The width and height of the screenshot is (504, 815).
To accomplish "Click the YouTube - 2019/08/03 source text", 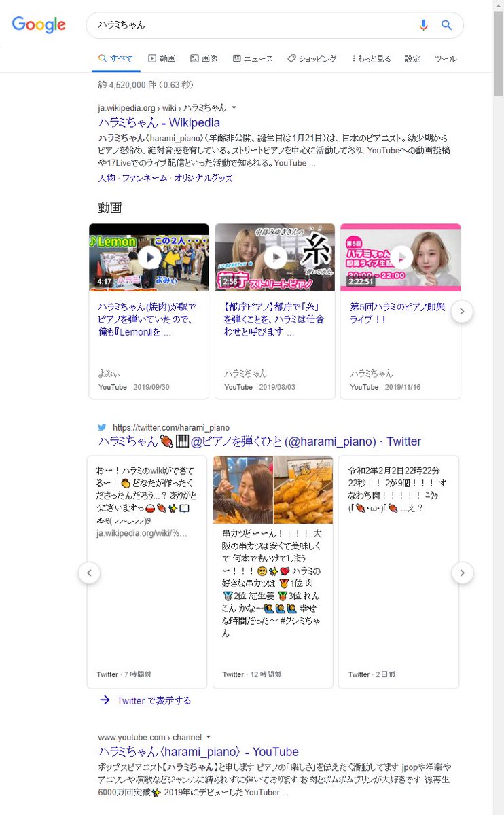I will pos(260,387).
